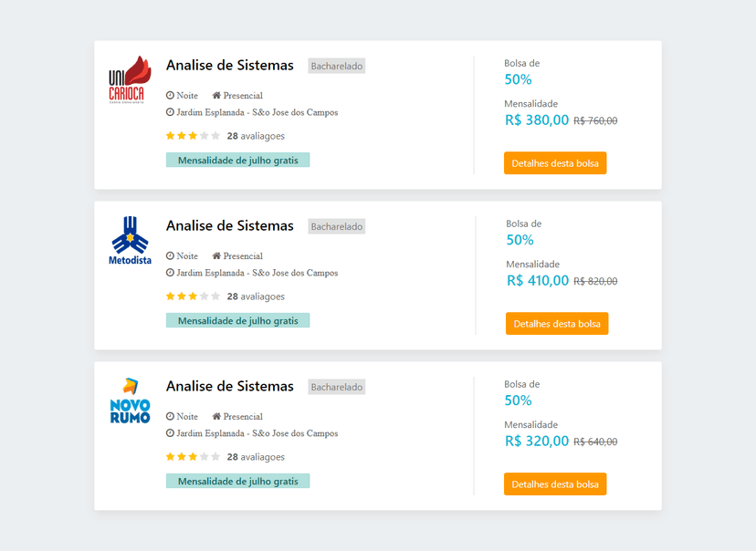Image resolution: width=756 pixels, height=551 pixels.
Task: Select the first star on UniCarioca rating
Action: [169, 135]
